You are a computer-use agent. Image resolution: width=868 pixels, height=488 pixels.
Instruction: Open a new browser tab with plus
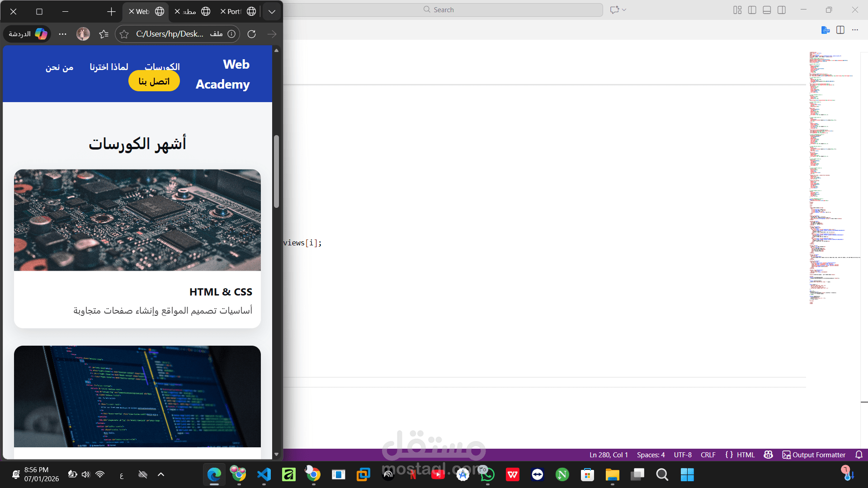coord(111,12)
